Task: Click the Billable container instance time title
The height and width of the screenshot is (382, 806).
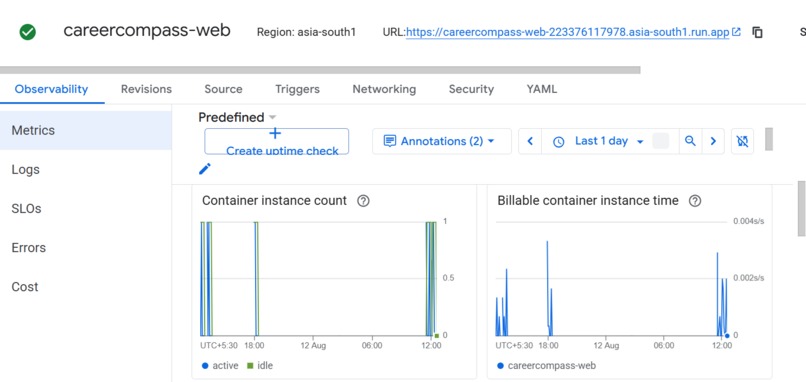Action: 588,201
